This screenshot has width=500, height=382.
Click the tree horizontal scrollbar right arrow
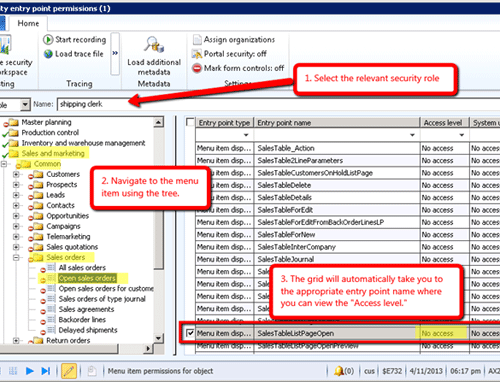pyautogui.click(x=148, y=349)
